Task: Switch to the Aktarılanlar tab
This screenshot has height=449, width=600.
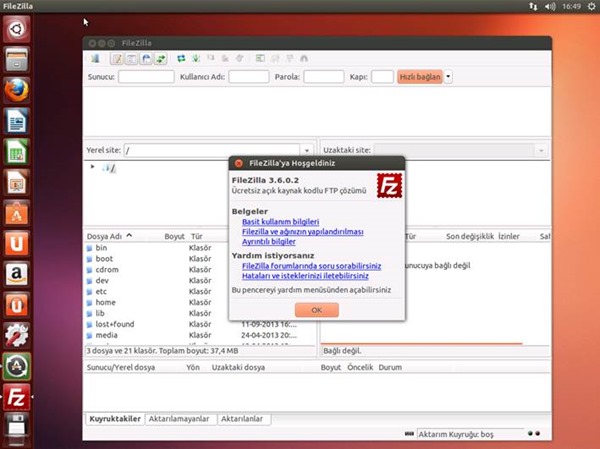Action: (x=242, y=419)
